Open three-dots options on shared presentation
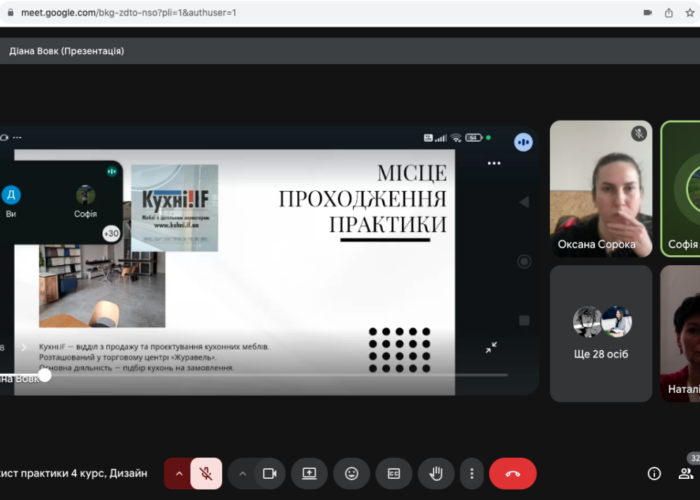This screenshot has height=500, width=700. 493,163
